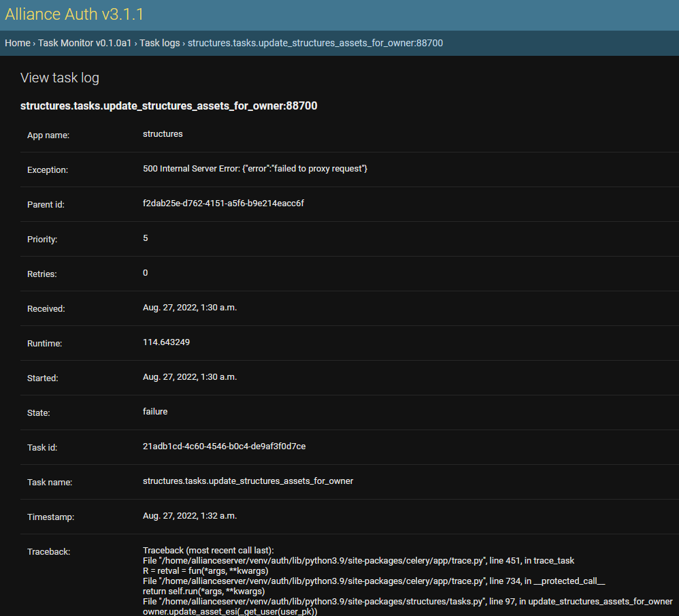Click the Retries label
Image resolution: width=679 pixels, height=616 pixels.
[x=42, y=274]
